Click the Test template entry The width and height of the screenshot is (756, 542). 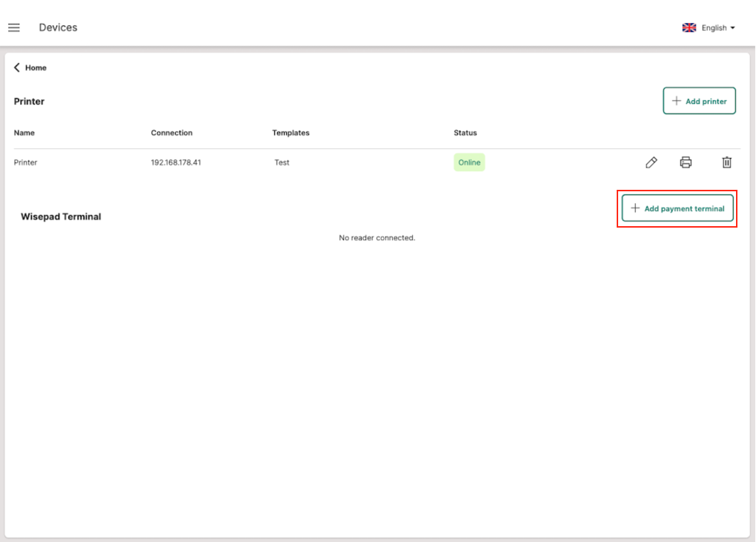(x=282, y=162)
